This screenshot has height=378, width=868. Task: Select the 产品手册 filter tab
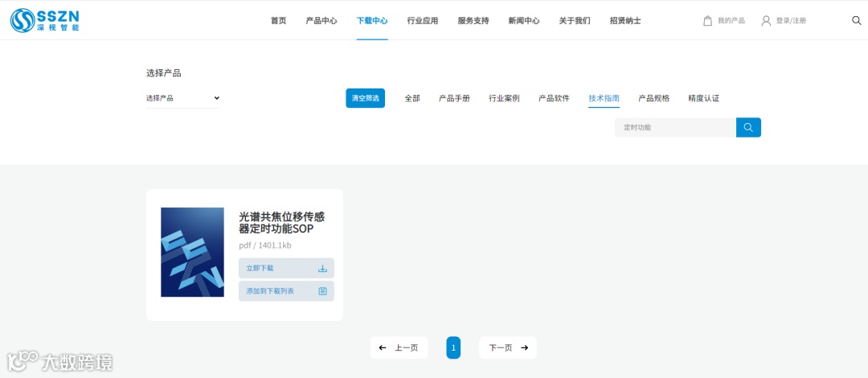pos(454,98)
